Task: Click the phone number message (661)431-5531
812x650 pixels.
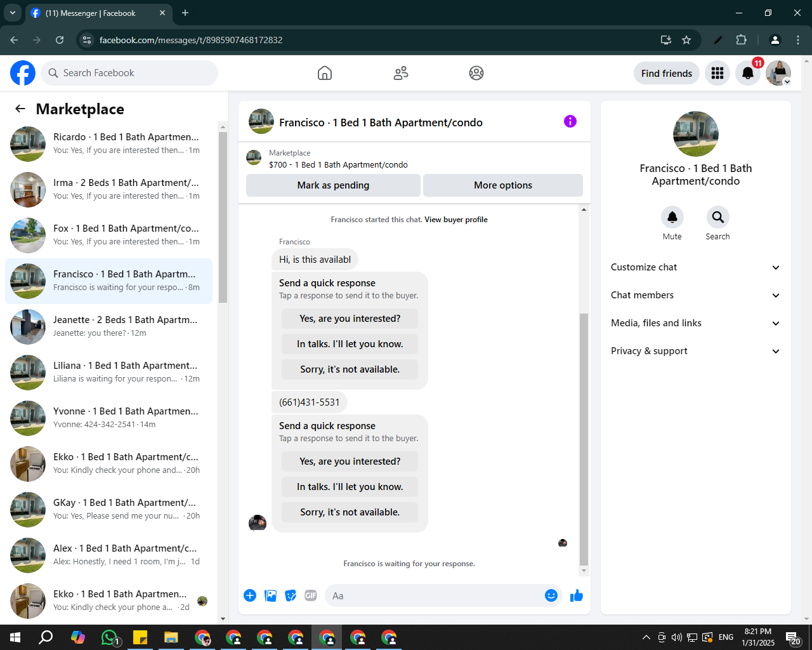Action: [x=310, y=402]
